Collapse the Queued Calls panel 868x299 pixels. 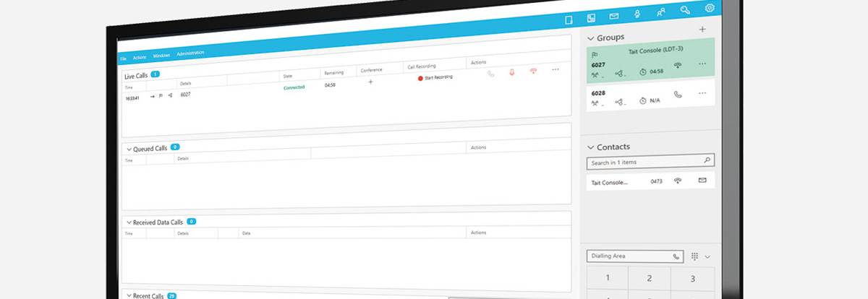[x=128, y=149]
